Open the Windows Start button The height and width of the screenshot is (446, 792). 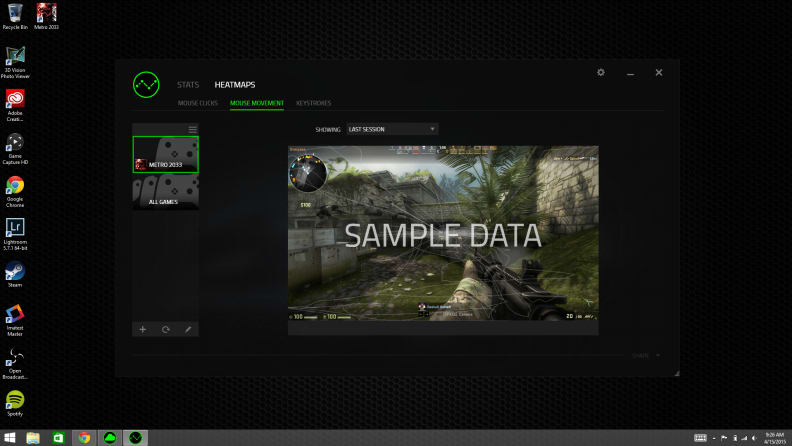(x=10, y=438)
